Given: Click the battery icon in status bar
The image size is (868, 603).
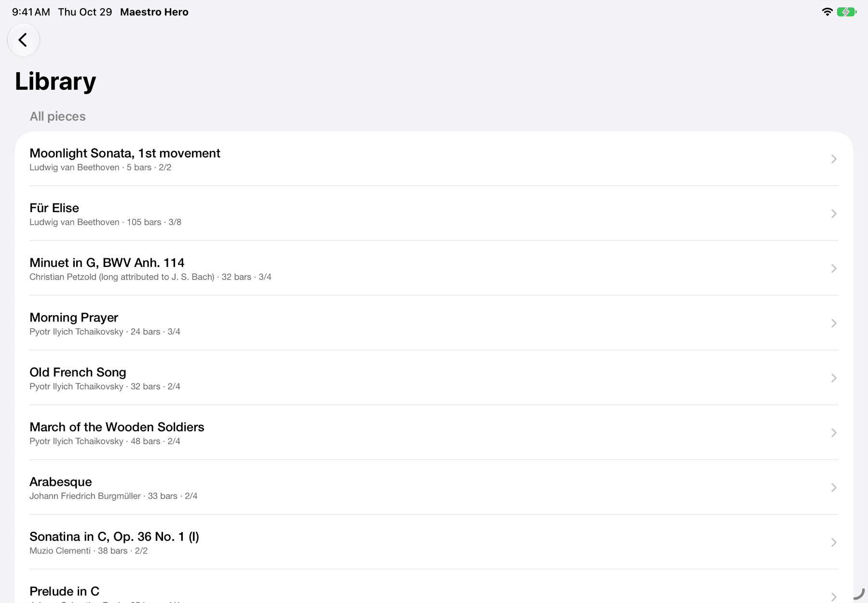Looking at the screenshot, I should click(x=847, y=12).
